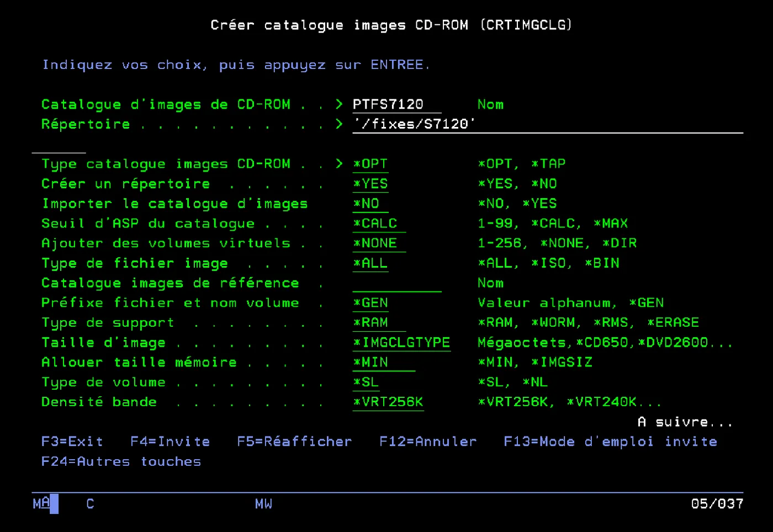The height and width of the screenshot is (532, 773).
Task: Click the F3=Exit function key
Action: pos(72,441)
